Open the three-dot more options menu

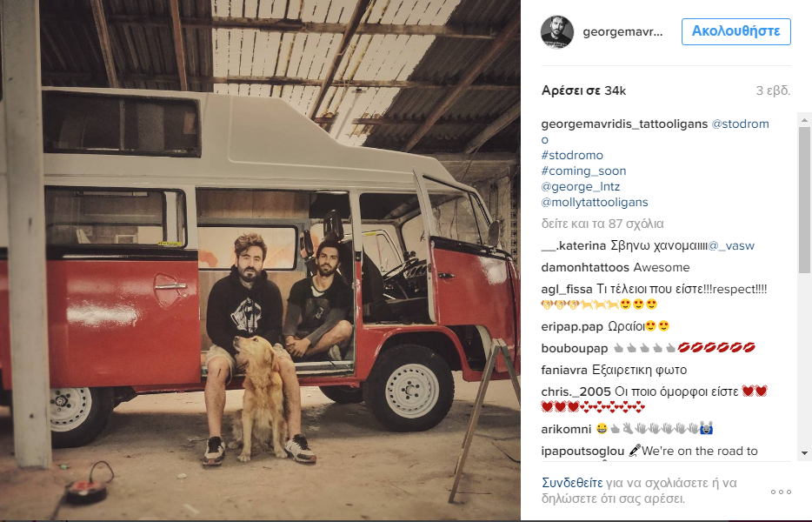tap(781, 492)
